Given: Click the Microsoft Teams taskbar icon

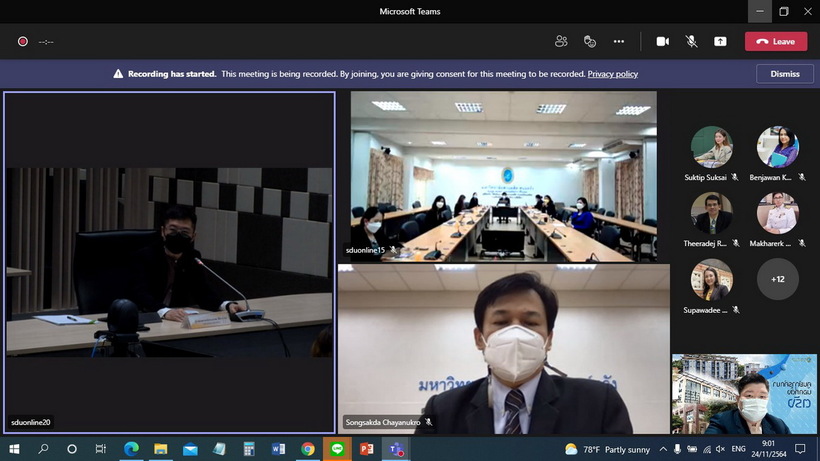Looking at the screenshot, I should pos(396,449).
